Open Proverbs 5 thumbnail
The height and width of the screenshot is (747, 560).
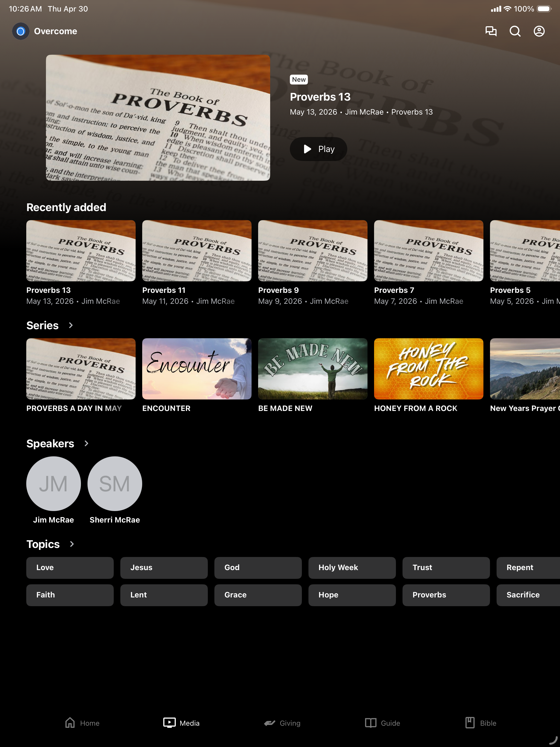(525, 250)
